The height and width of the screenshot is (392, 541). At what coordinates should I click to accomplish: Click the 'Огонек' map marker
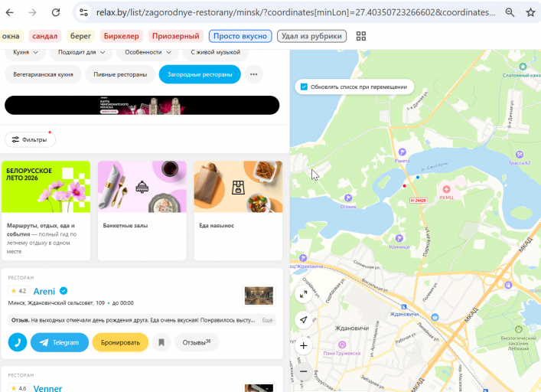[348, 198]
